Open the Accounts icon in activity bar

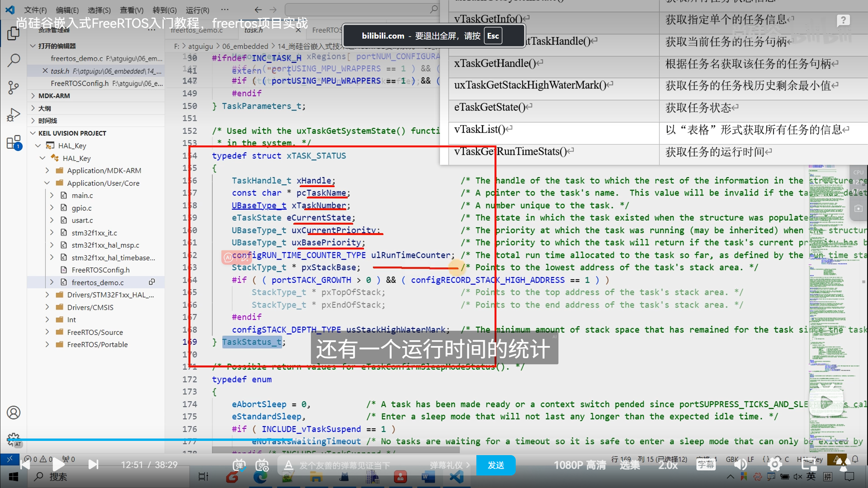tap(14, 412)
